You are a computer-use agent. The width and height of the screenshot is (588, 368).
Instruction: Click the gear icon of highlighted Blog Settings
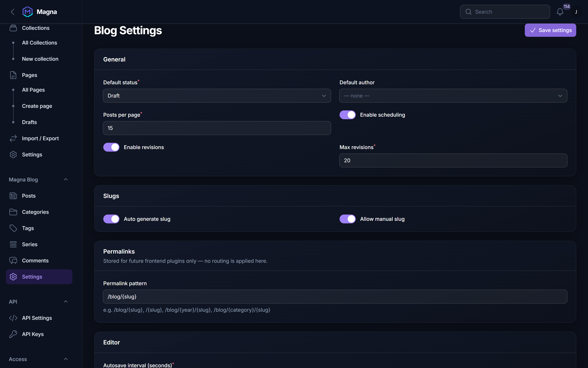coord(13,277)
